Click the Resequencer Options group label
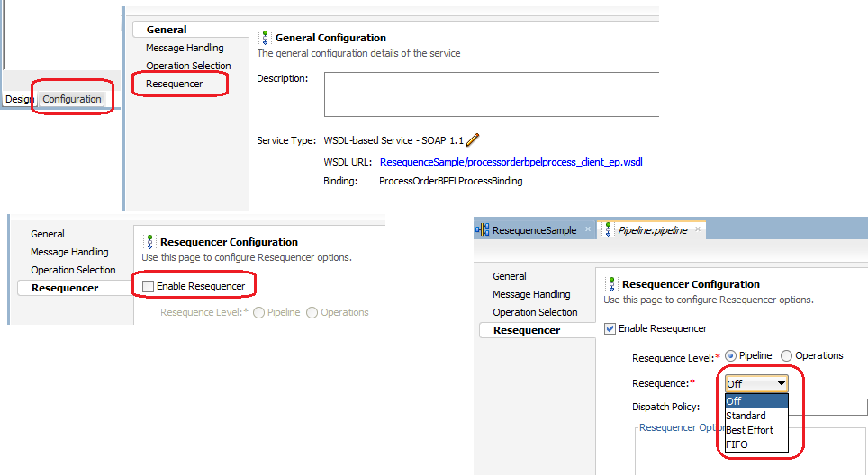868x475 pixels. [x=682, y=427]
